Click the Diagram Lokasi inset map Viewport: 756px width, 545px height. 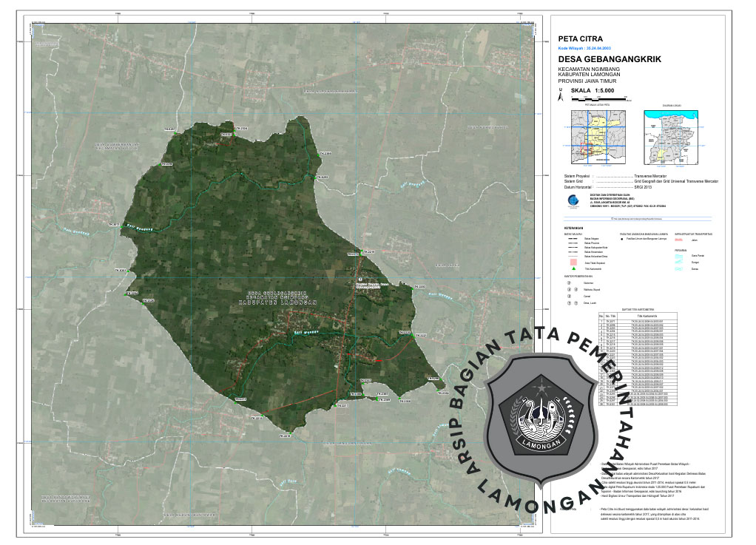point(670,138)
